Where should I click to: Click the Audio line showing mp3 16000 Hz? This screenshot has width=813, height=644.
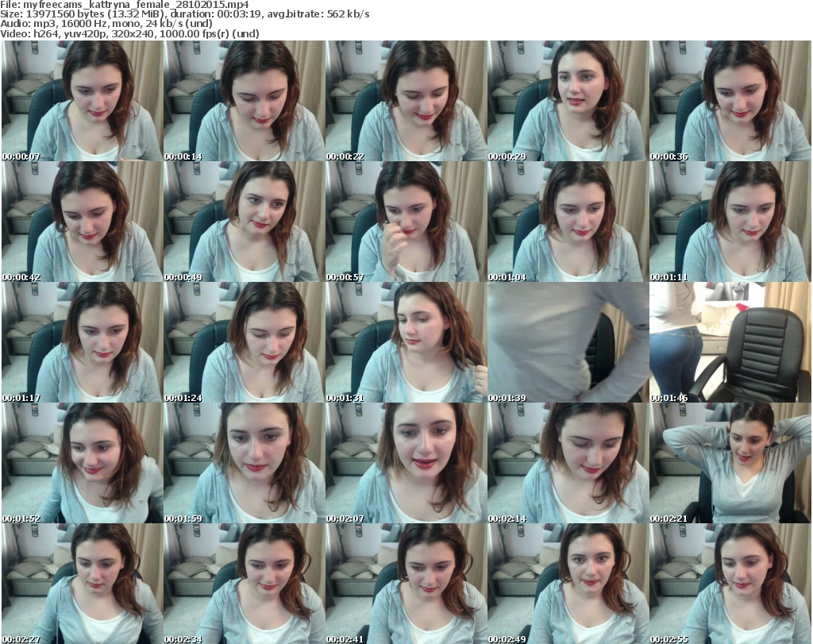[x=106, y=24]
